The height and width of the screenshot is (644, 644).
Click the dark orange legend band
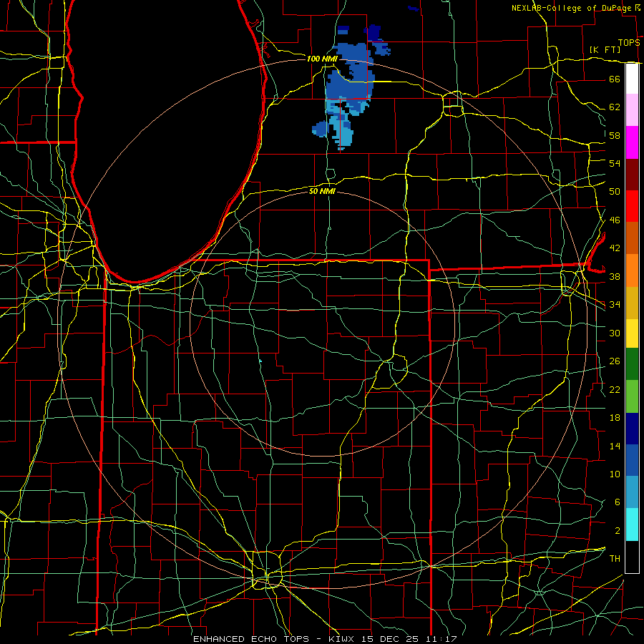pos(632,238)
